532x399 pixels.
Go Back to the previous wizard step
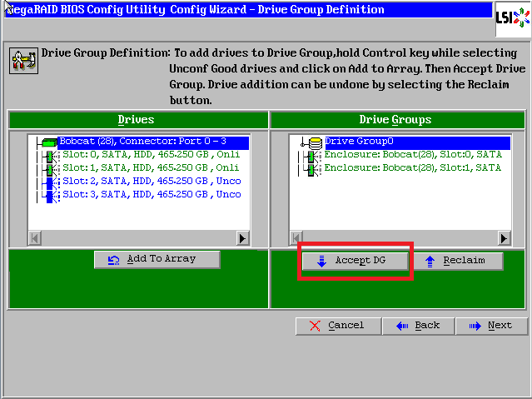pyautogui.click(x=418, y=326)
